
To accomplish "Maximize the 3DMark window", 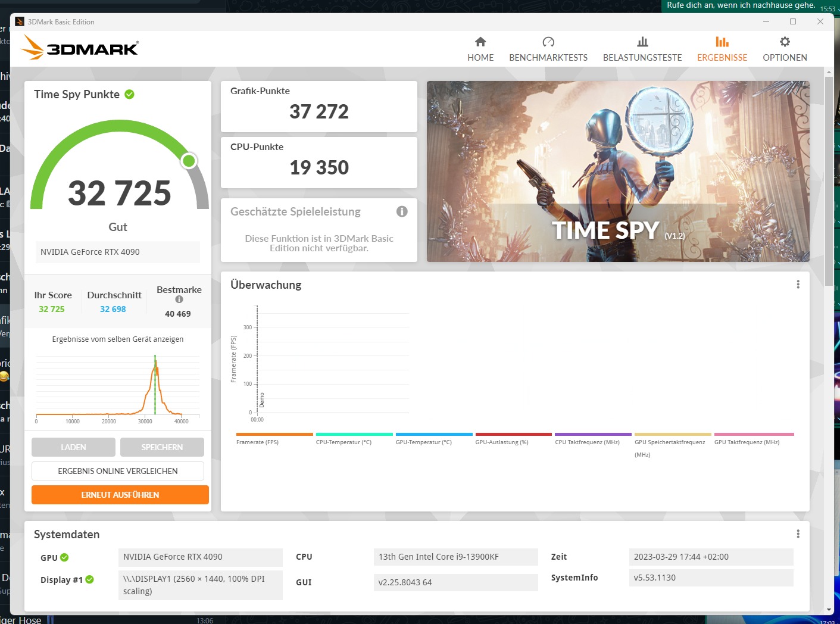I will click(x=793, y=21).
